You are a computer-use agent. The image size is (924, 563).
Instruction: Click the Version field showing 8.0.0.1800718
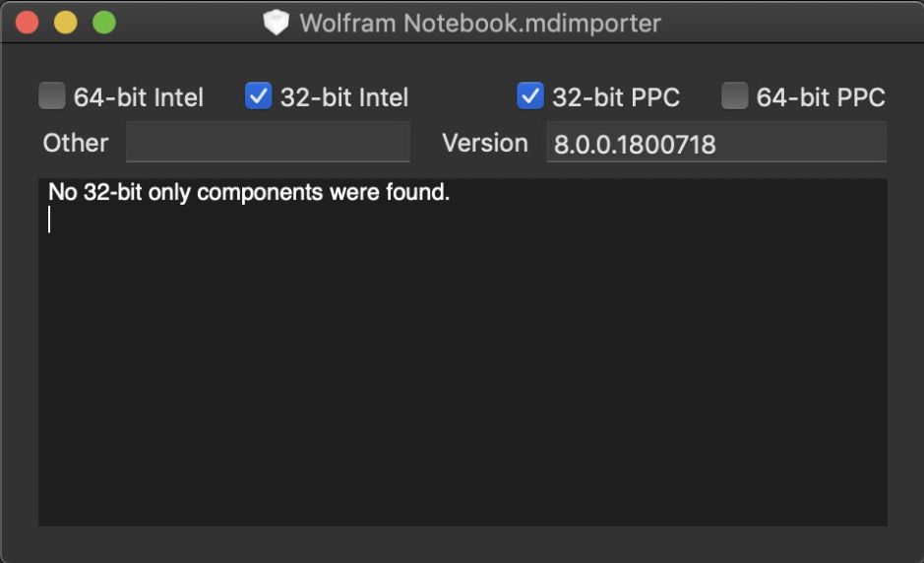pyautogui.click(x=716, y=144)
